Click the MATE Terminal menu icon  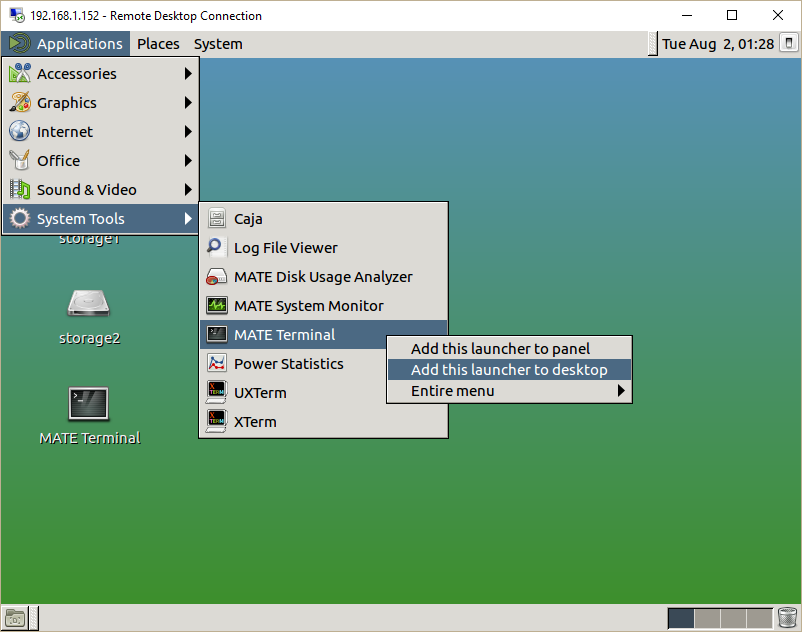click(x=216, y=334)
